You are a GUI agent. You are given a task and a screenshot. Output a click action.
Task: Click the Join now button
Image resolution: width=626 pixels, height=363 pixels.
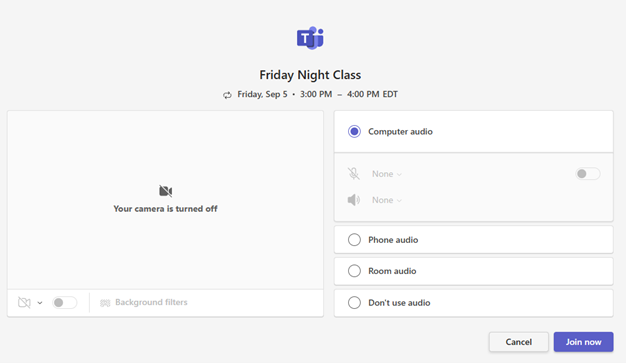pos(583,342)
